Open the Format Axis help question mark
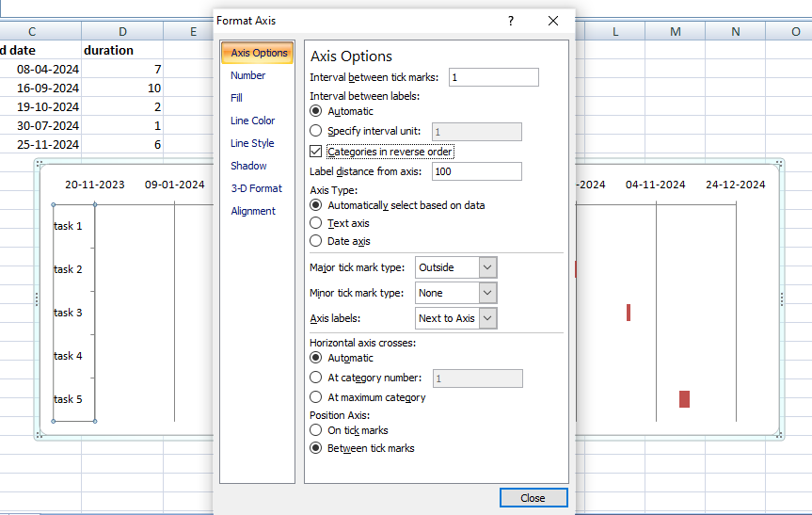Screen dimensions: 812x515 (511, 21)
